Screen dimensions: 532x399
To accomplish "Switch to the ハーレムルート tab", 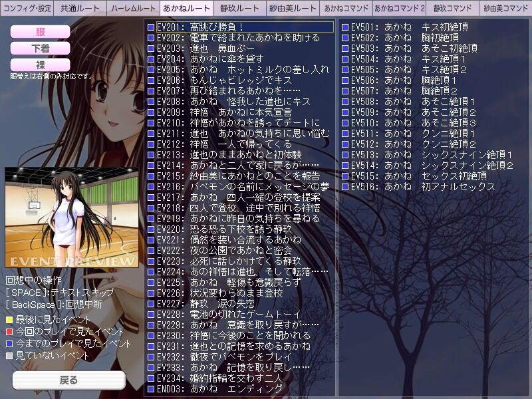I will click(134, 8).
